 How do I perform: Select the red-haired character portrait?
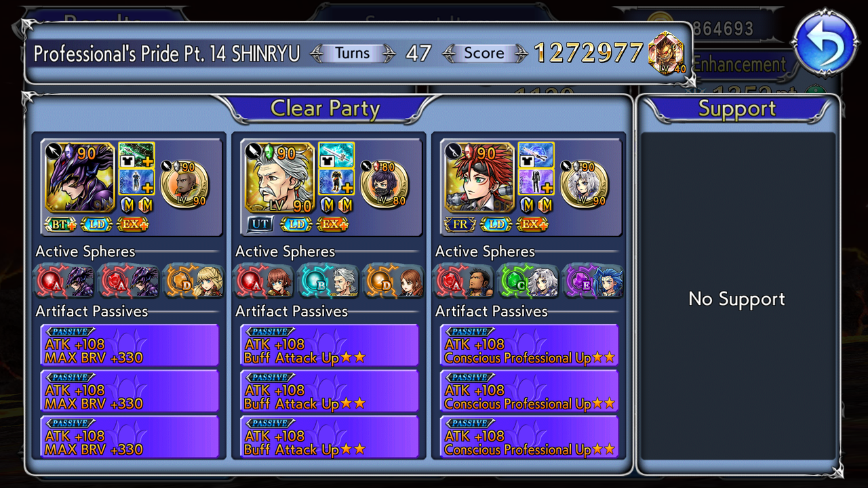tap(479, 178)
